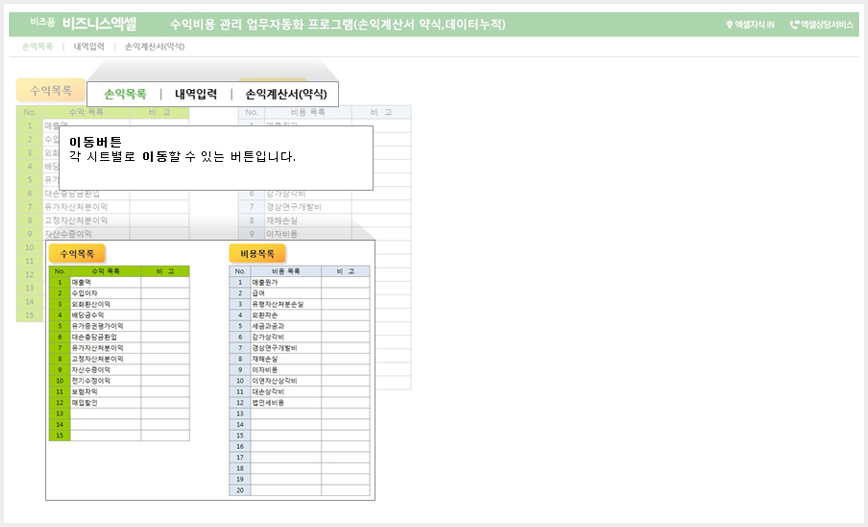Select 수입이자 in the enlarged 수익목록 table

pyautogui.click(x=105, y=293)
